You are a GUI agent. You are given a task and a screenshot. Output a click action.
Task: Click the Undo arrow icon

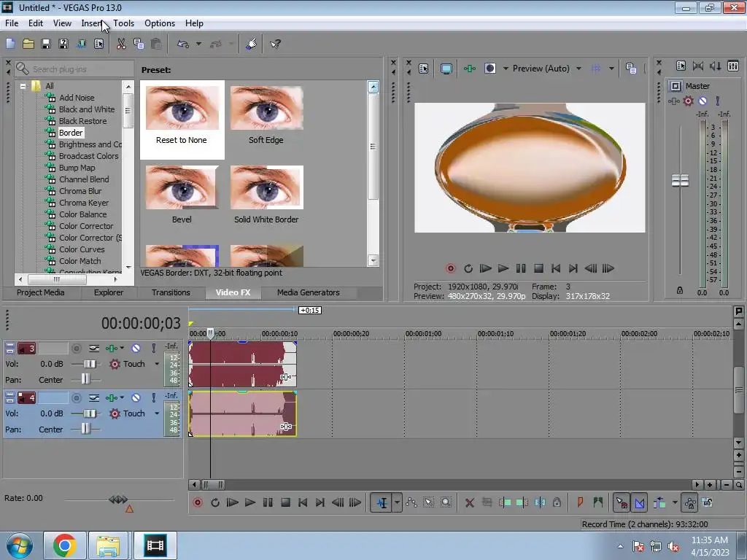click(x=183, y=44)
